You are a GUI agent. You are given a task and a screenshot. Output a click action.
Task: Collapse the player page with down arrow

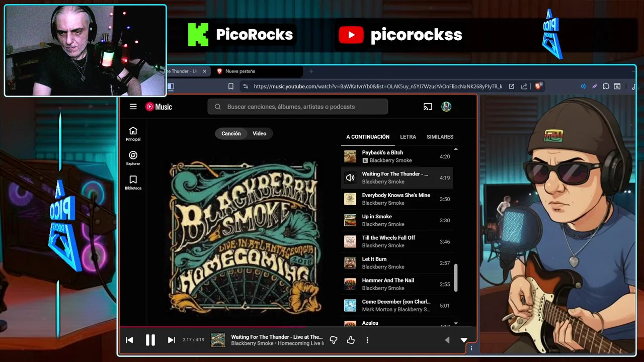coord(464,340)
